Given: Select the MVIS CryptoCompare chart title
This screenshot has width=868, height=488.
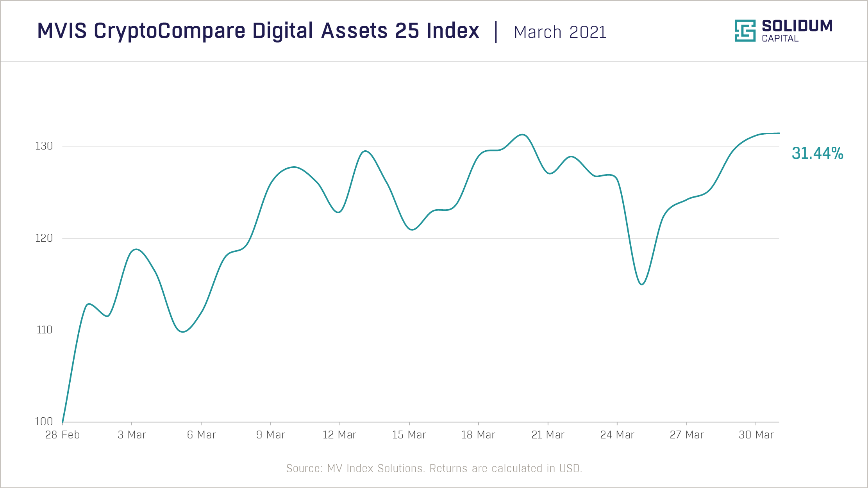Looking at the screenshot, I should pyautogui.click(x=258, y=31).
